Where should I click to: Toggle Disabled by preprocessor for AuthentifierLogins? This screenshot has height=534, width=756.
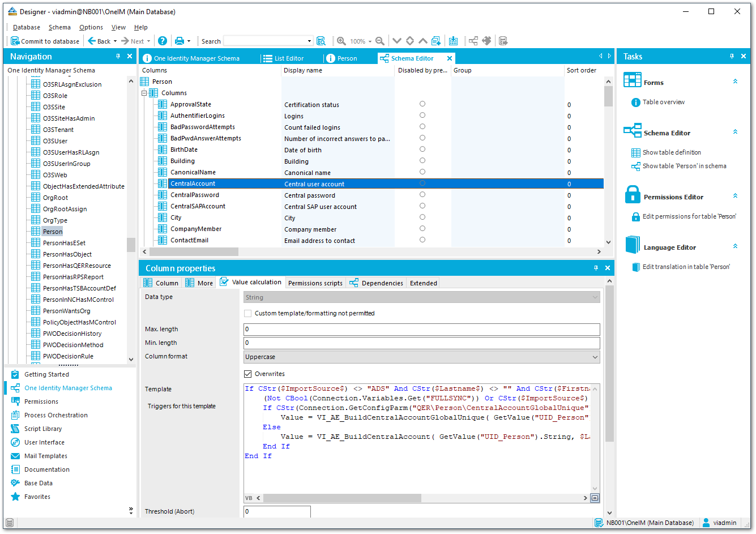click(x=422, y=116)
